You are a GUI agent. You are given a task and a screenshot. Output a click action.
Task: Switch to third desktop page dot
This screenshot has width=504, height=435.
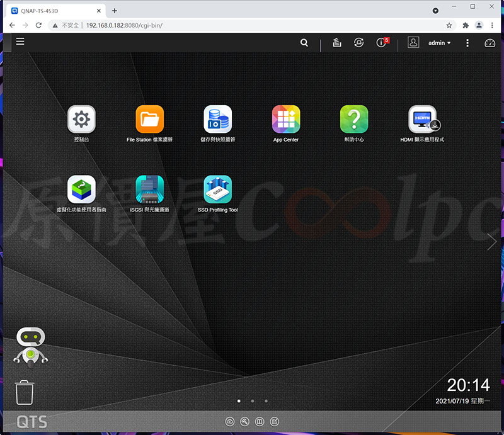[x=266, y=401]
